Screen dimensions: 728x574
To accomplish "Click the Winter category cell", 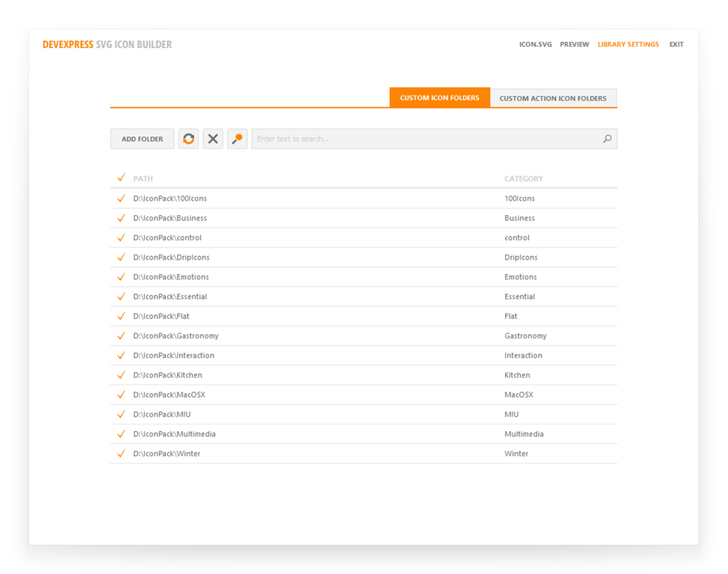I will click(516, 454).
